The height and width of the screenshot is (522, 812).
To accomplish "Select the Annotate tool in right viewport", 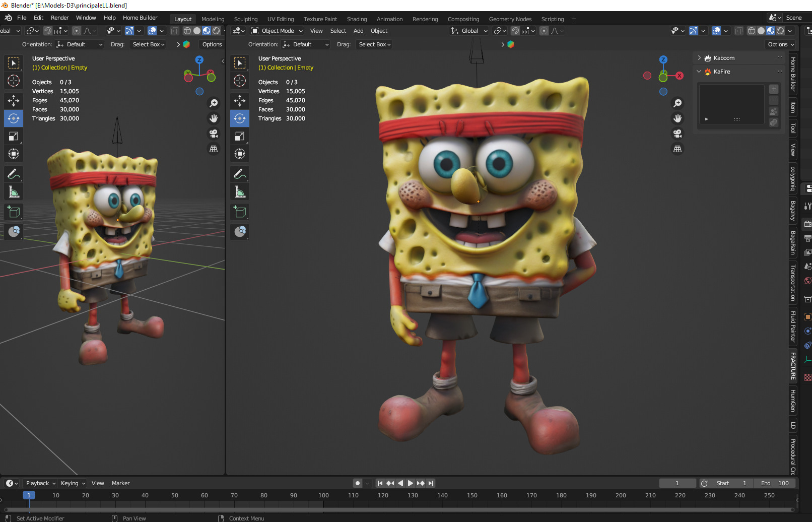I will click(x=240, y=174).
